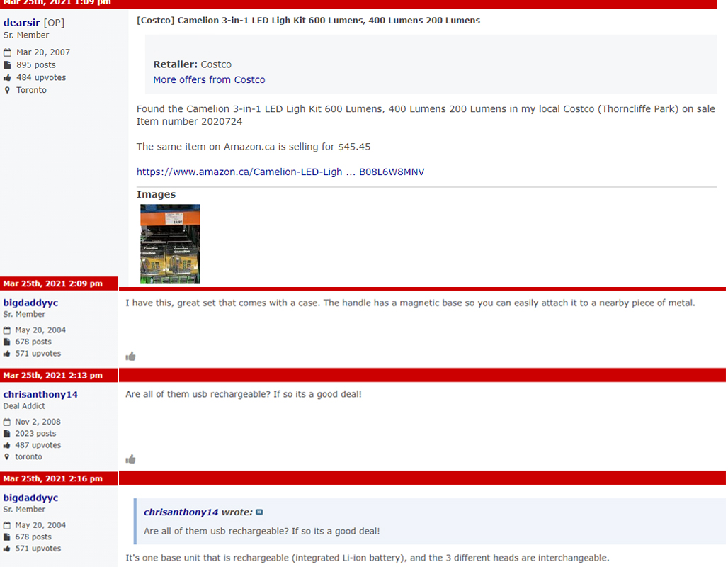Click thumbs-up icon next to 484 upvotes
This screenshot has width=728, height=567.
click(7, 78)
